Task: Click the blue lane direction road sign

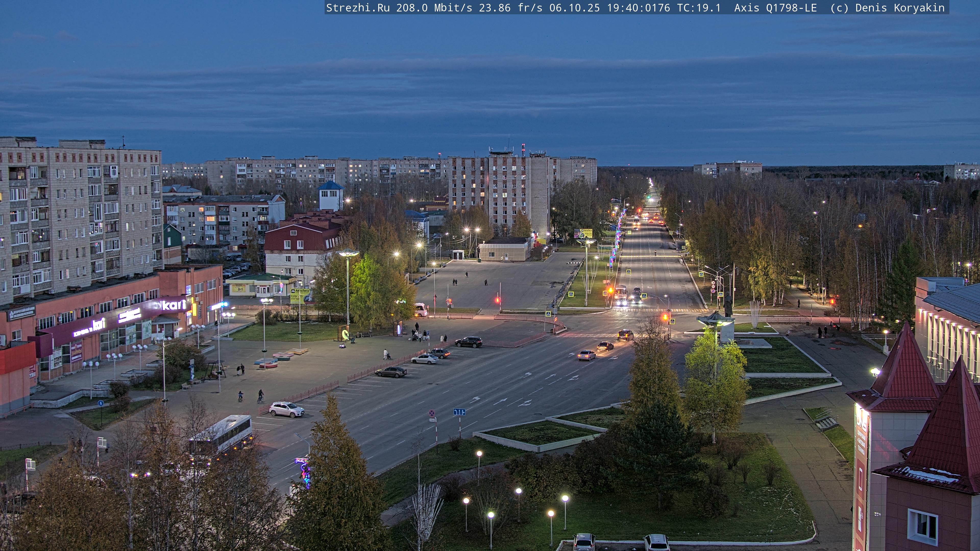Action: click(x=459, y=412)
